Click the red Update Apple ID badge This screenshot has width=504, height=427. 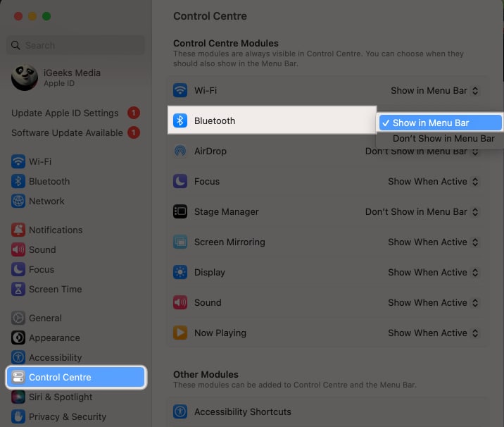click(134, 113)
